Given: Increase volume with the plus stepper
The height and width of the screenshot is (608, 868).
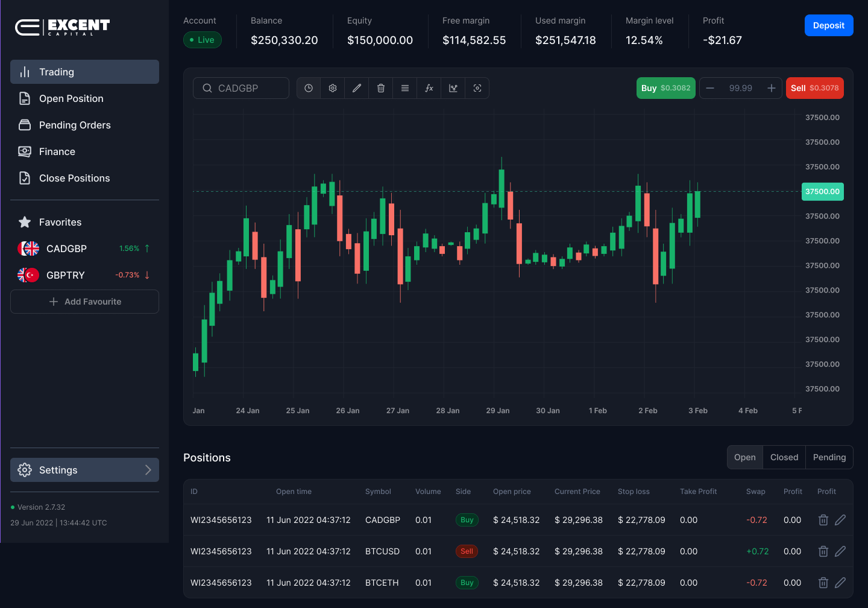Looking at the screenshot, I should click(x=772, y=88).
